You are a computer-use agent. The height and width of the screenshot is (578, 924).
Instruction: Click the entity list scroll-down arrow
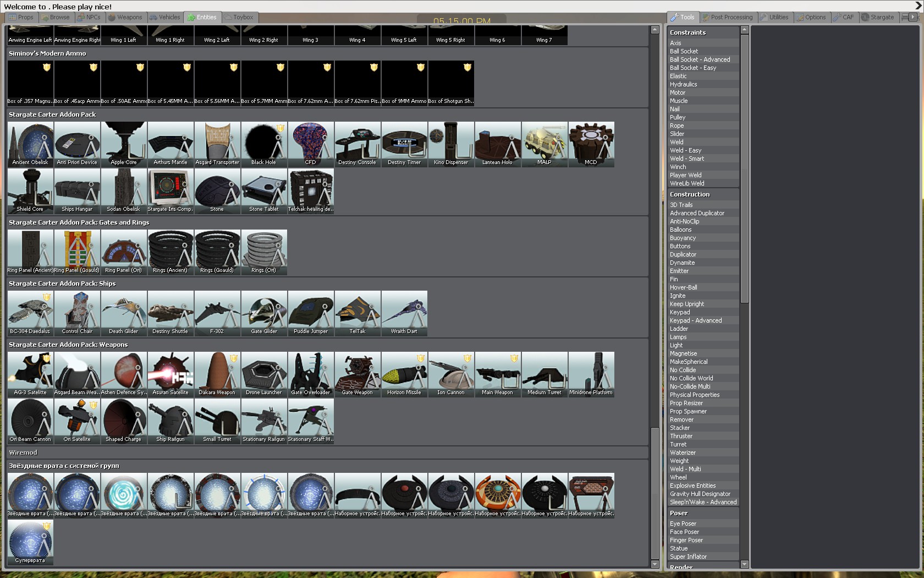pyautogui.click(x=654, y=564)
